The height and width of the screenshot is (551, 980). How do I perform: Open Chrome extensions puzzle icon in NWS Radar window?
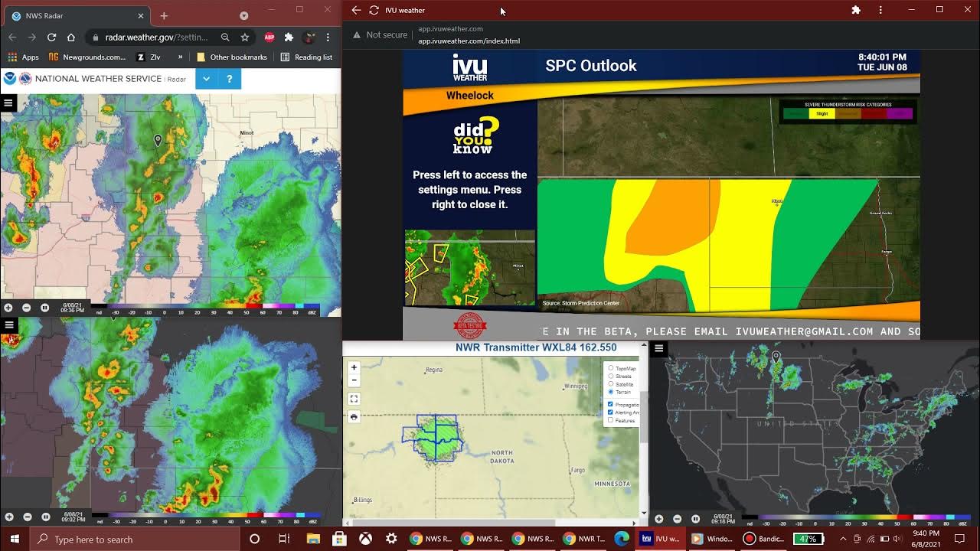289,37
